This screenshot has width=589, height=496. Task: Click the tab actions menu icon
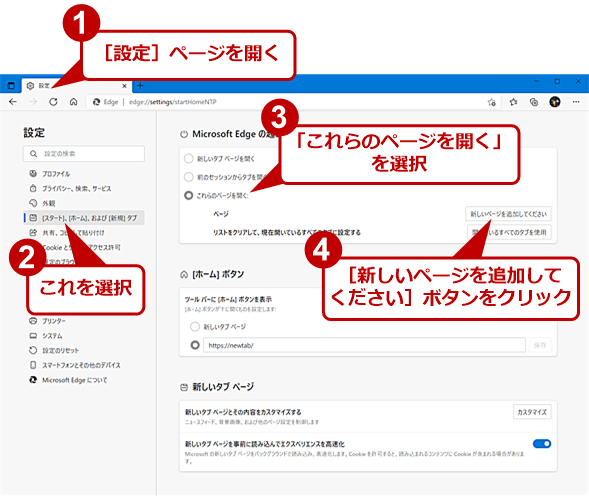click(11, 86)
